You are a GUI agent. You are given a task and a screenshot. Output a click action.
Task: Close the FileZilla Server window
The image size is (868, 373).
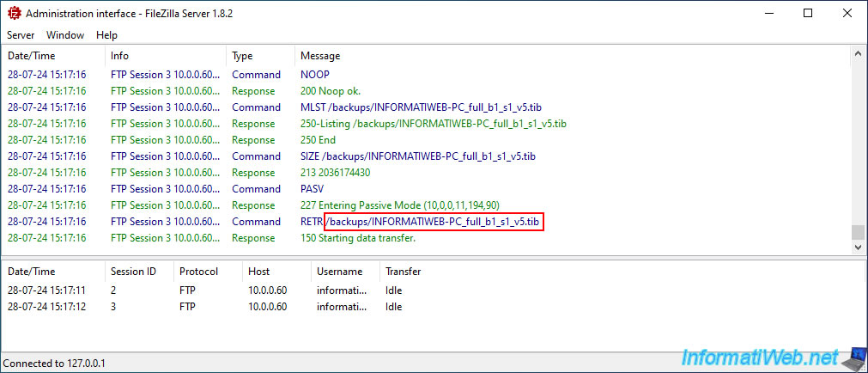tap(847, 14)
